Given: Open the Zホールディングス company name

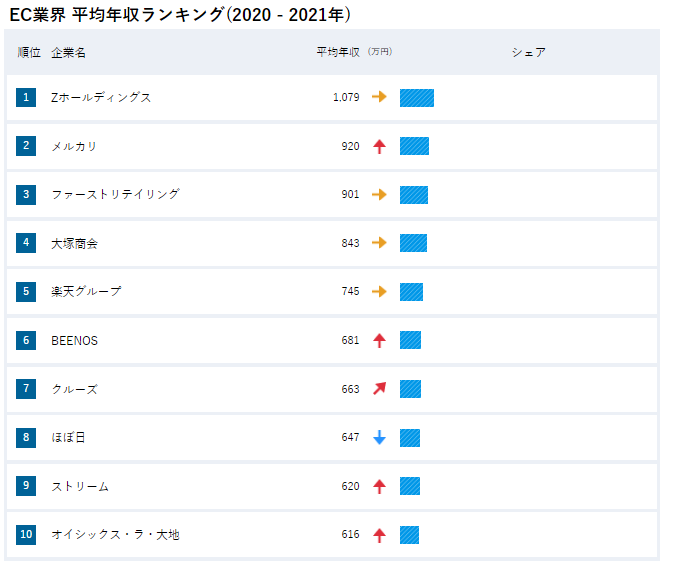Looking at the screenshot, I should [x=101, y=97].
